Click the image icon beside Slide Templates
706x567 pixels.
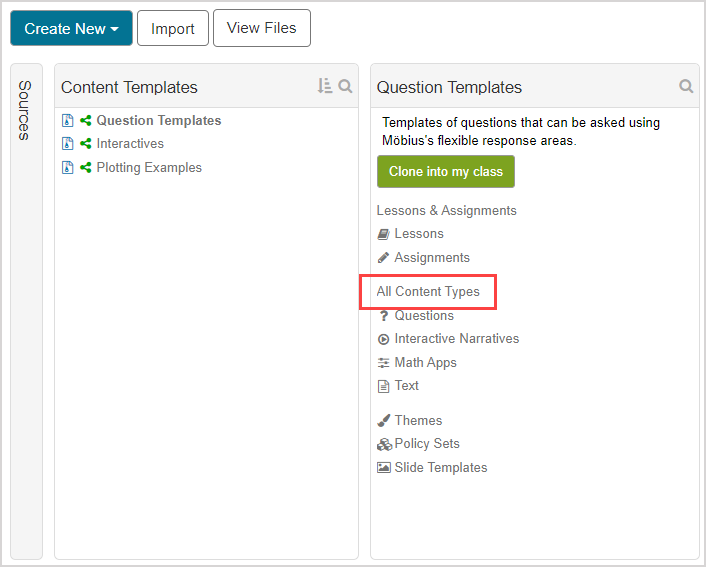click(x=384, y=467)
